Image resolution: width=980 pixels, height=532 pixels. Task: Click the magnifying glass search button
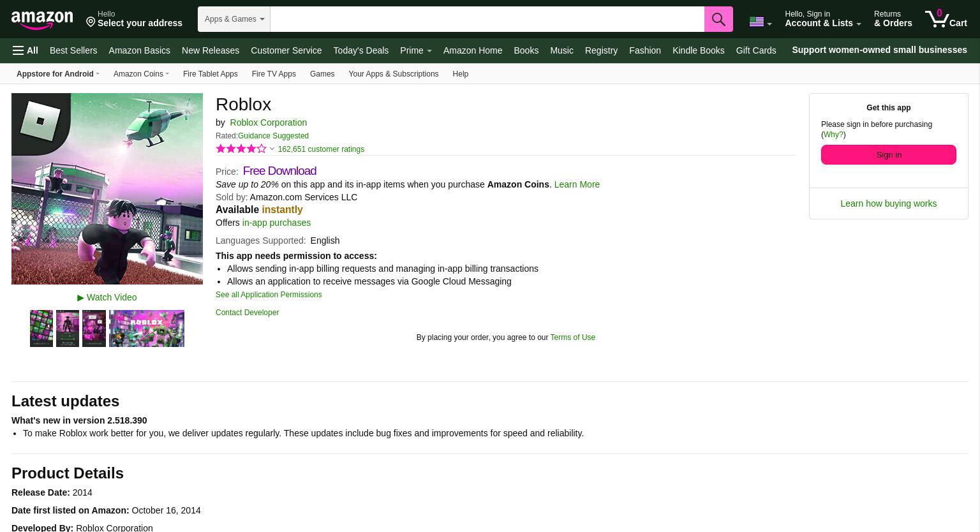[718, 19]
